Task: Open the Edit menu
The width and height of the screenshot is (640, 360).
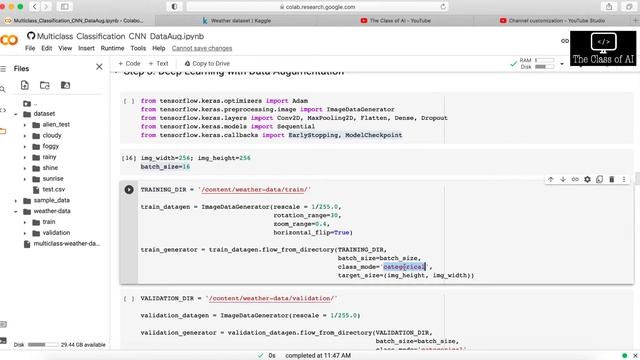Action: (x=47, y=48)
